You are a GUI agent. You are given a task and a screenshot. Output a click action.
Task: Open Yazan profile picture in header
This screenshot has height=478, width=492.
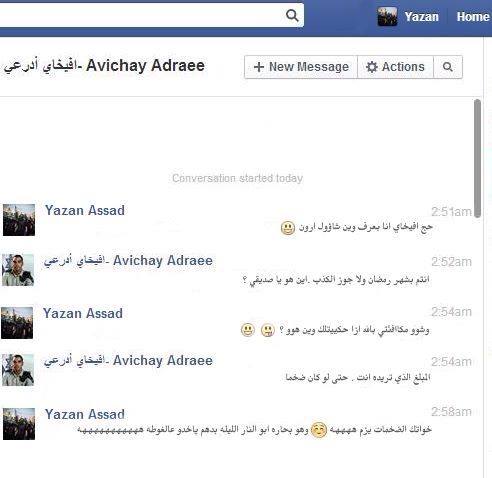(387, 16)
